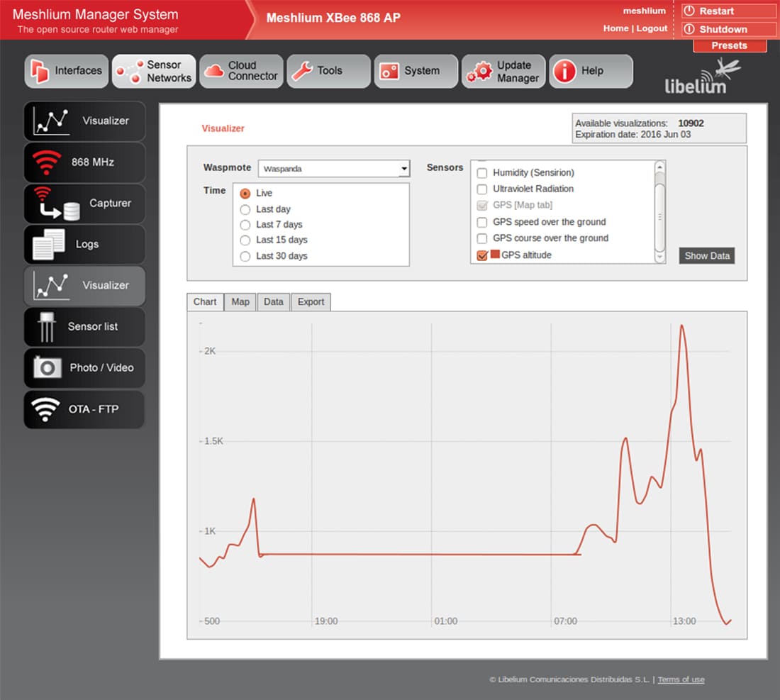Click the sensors list scroll-up arrow
The image size is (780, 700).
click(x=659, y=167)
